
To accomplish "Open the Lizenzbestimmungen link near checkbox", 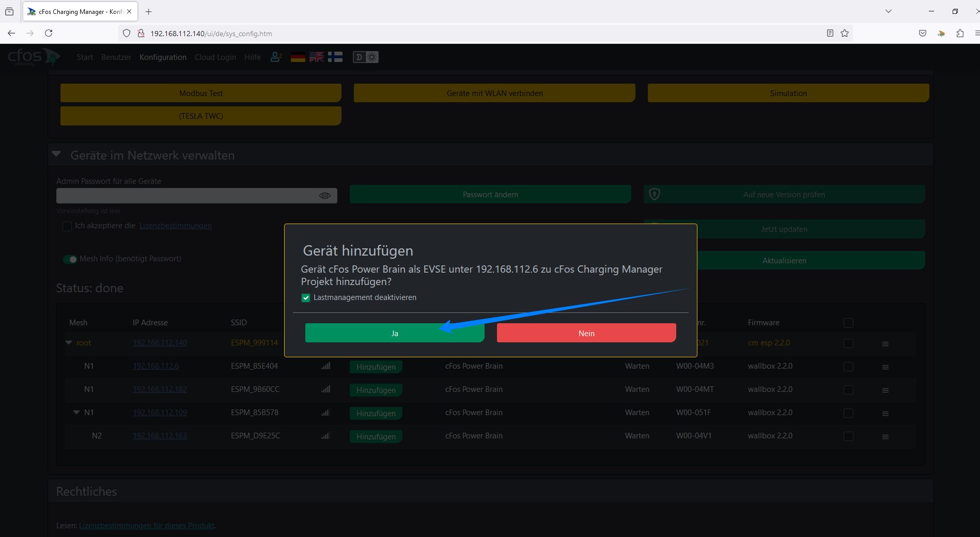I will coord(176,226).
